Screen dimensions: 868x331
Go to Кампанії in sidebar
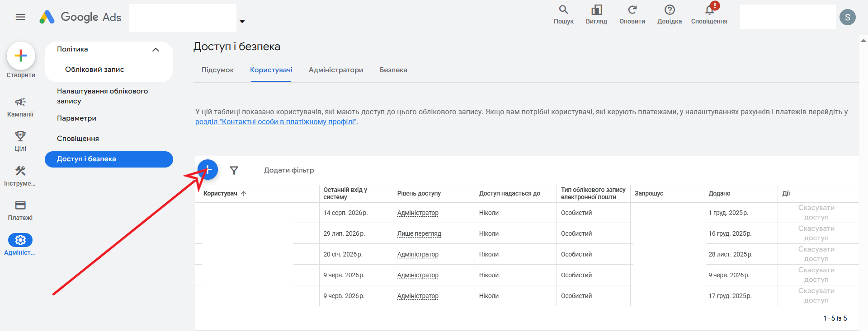[x=20, y=107]
